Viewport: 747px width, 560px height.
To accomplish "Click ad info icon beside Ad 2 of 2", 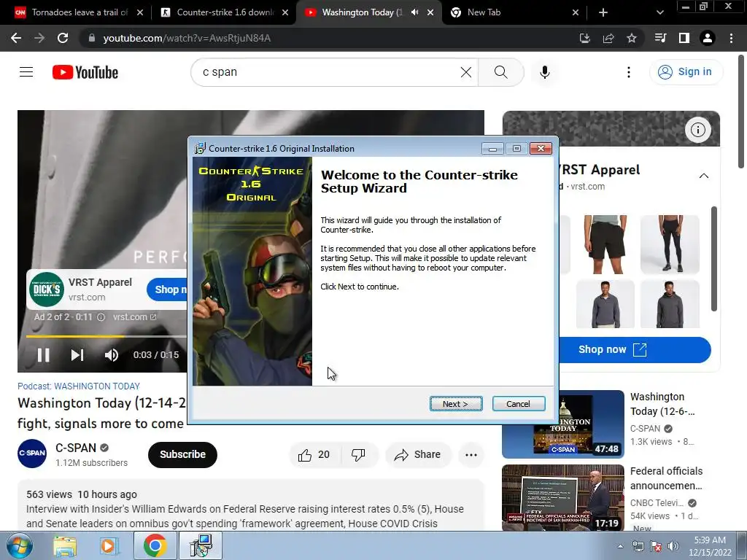I will point(101,317).
